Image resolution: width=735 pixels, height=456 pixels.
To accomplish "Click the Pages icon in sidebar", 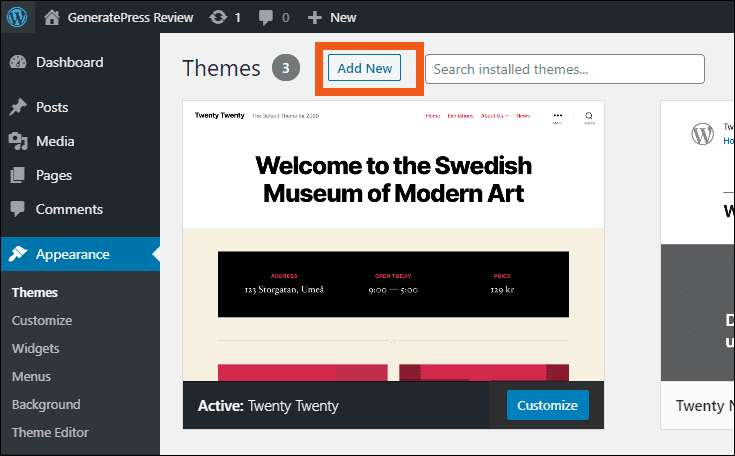I will coord(18,175).
